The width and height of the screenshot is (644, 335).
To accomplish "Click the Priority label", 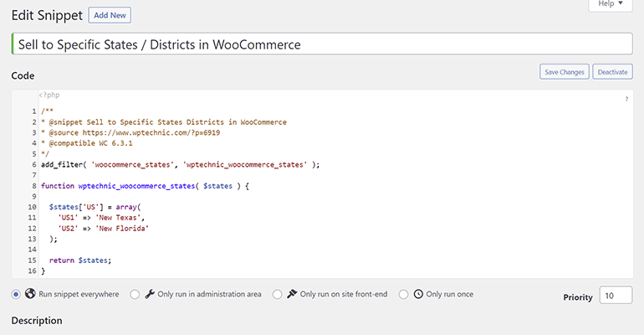I will click(578, 296).
